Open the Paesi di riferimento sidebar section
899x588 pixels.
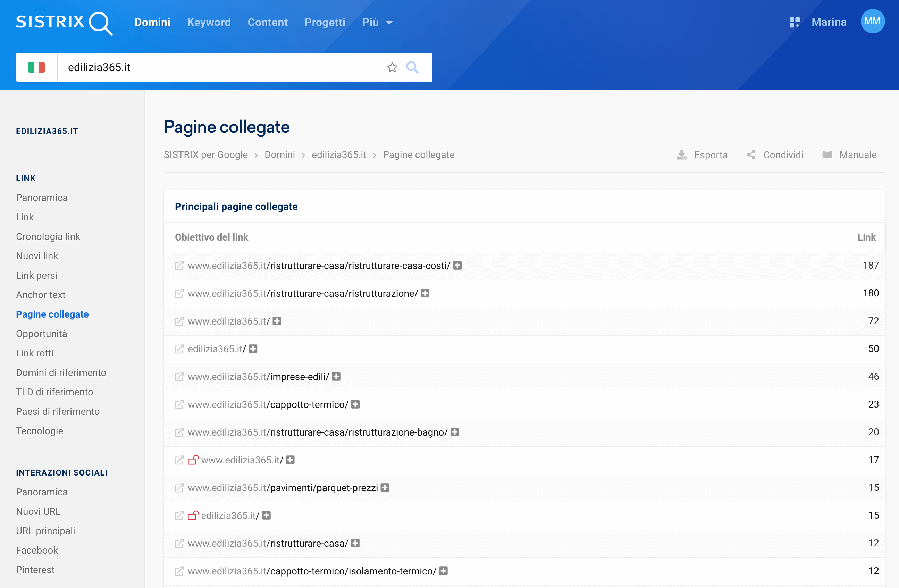tap(58, 411)
